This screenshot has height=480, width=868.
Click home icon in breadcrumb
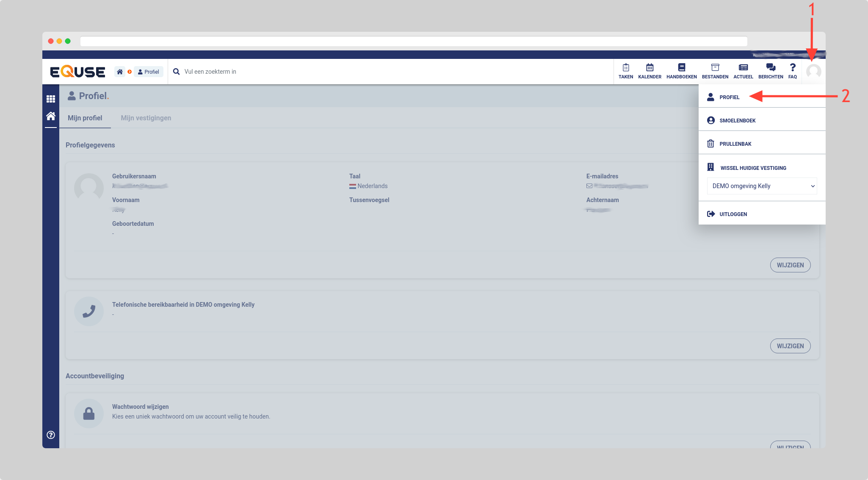[x=120, y=72]
